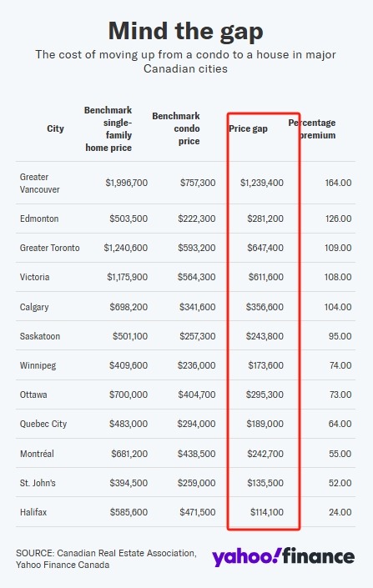The image size is (373, 588).
Task: Click the Yahoo Finance logo
Action: [x=283, y=556]
